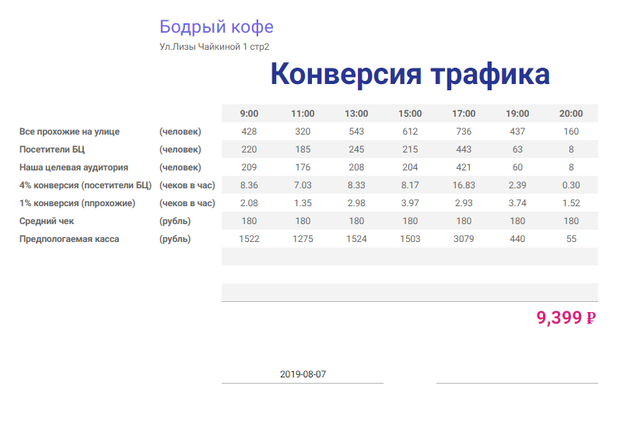The width and height of the screenshot is (620, 421).
Task: Click row label 'Все прохожие на улице'
Action: click(70, 132)
